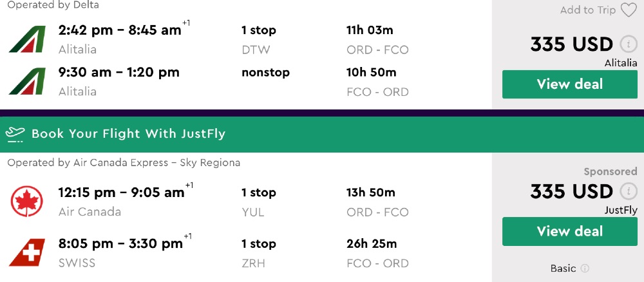Click the Add to Trip label
Viewport: 644px width, 282px height.
588,10
